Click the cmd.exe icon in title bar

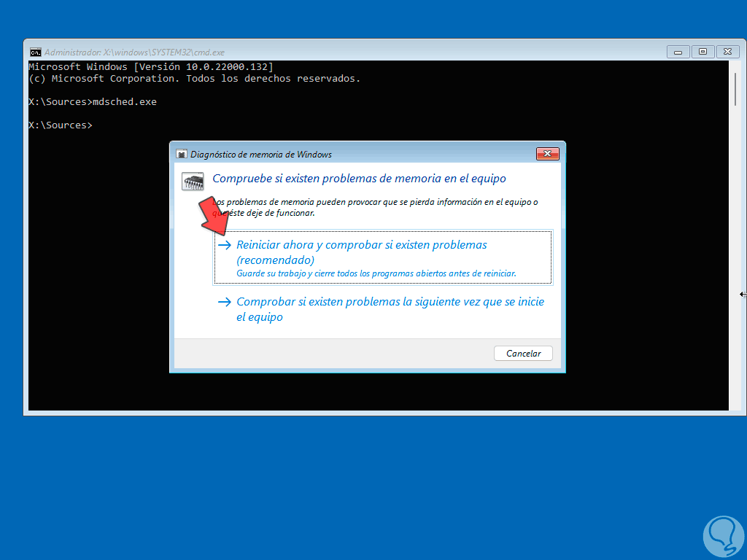35,52
